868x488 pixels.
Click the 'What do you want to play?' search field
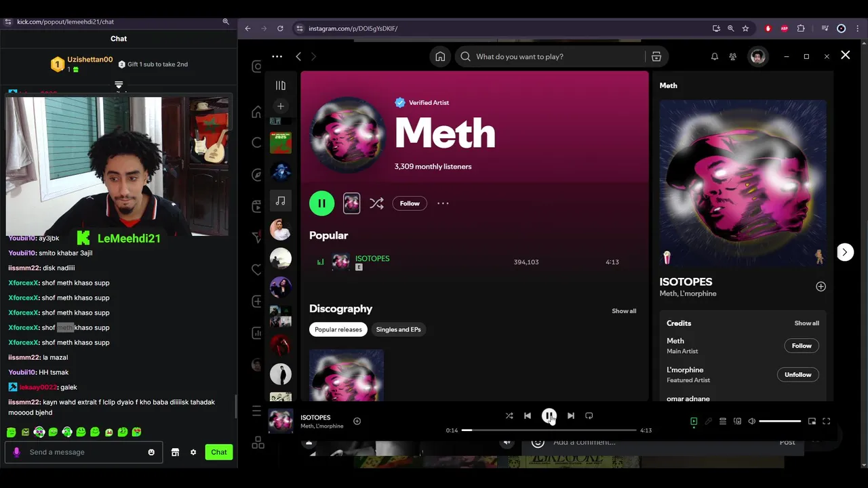coord(549,56)
